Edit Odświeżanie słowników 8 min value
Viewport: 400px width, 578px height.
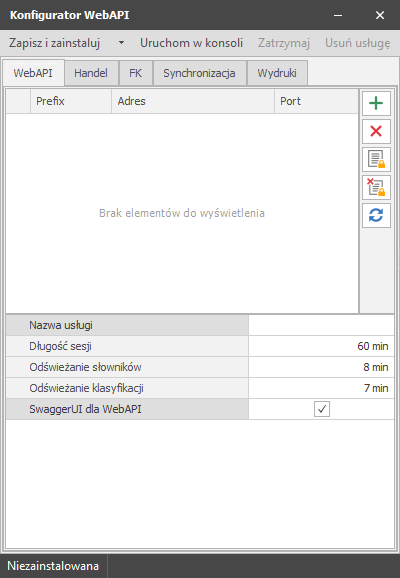pos(321,367)
